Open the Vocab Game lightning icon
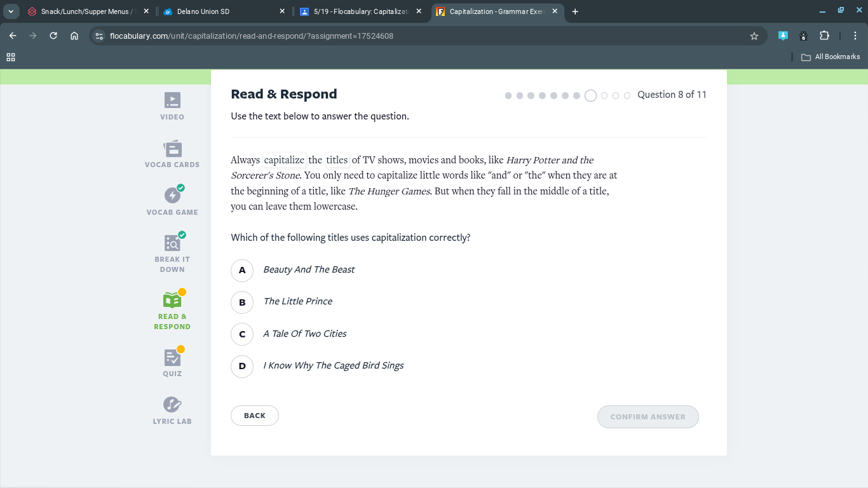The height and width of the screenshot is (488, 868). (x=172, y=195)
